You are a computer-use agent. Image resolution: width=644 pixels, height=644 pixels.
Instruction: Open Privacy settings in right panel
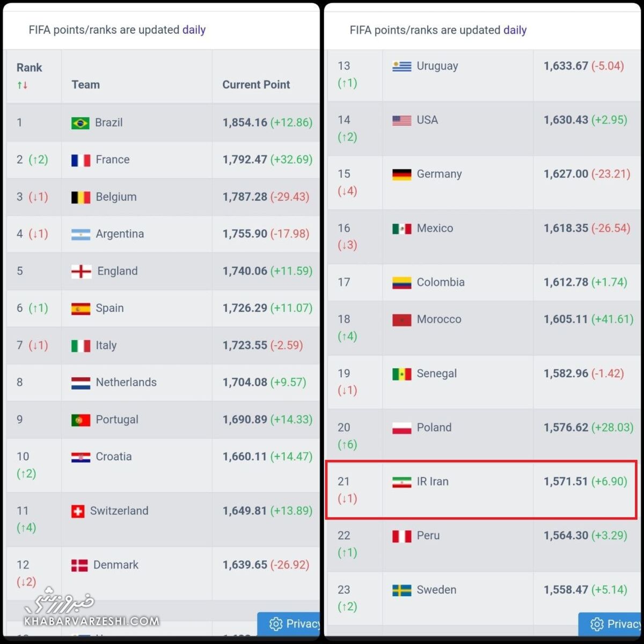point(611,624)
